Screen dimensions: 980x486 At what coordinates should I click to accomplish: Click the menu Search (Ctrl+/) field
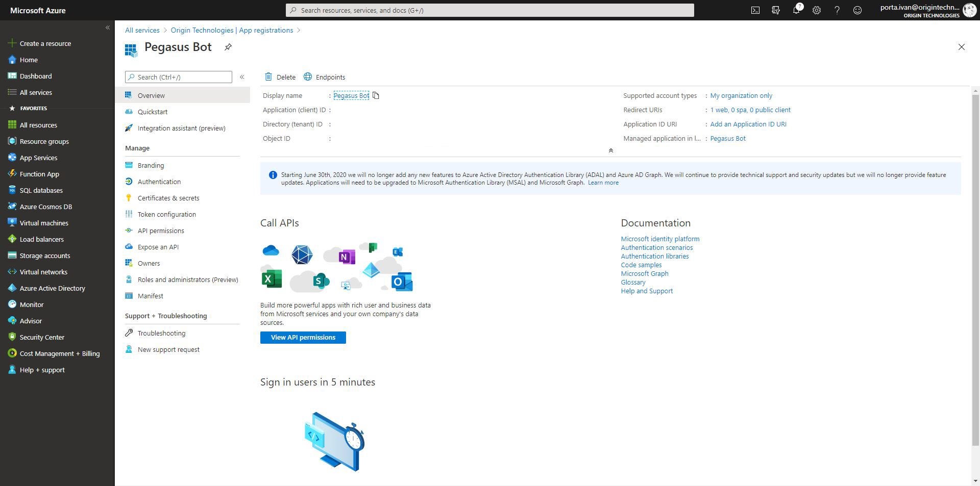point(179,77)
